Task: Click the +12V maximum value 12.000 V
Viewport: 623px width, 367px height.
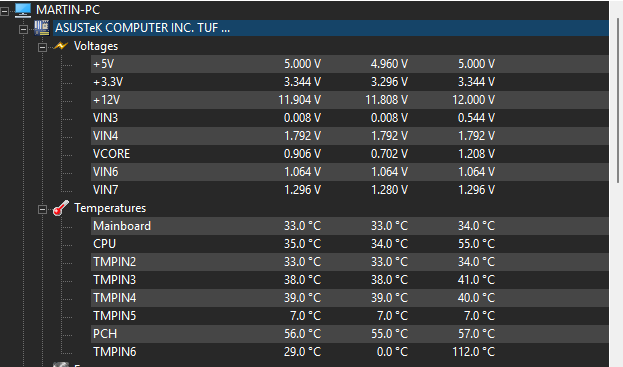Action: click(x=474, y=100)
